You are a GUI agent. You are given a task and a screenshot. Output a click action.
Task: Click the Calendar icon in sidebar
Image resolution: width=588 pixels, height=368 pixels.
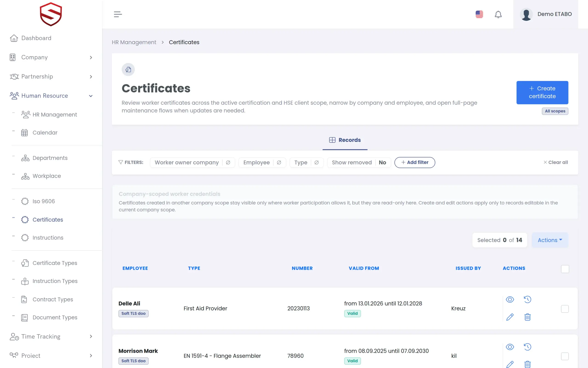pos(24,133)
